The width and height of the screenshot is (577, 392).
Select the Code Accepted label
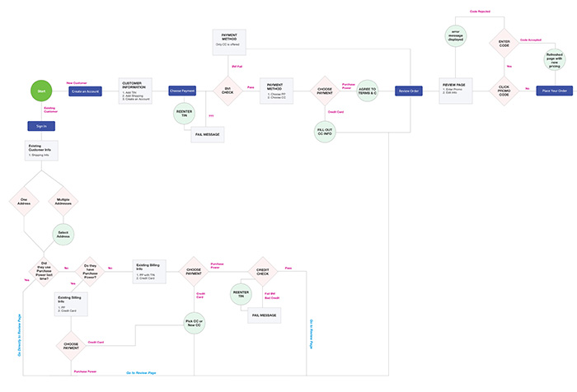click(531, 40)
